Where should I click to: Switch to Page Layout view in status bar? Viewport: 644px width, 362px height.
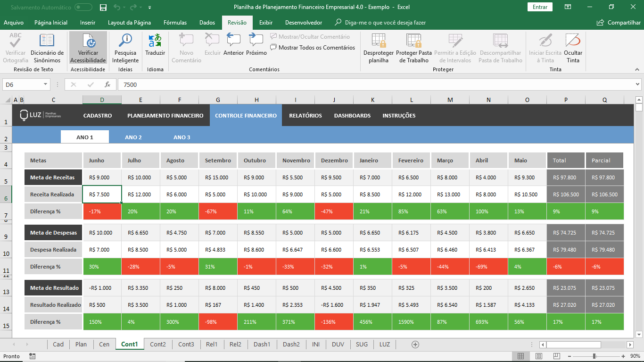539,356
